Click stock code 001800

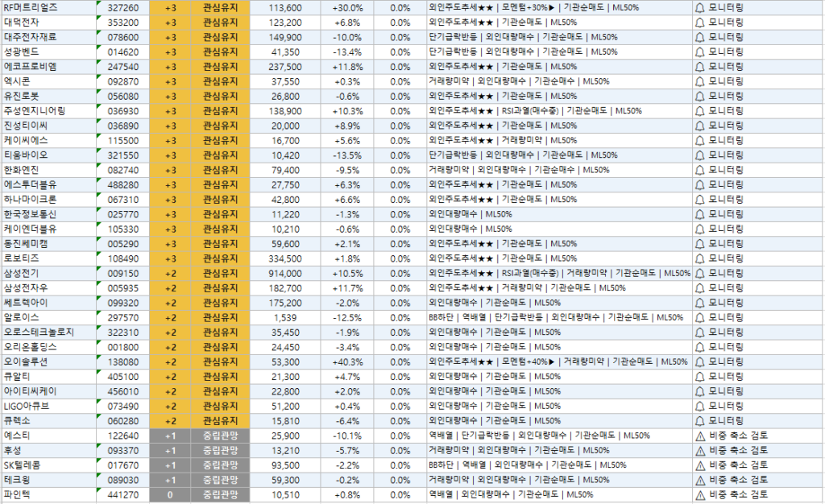[123, 347]
